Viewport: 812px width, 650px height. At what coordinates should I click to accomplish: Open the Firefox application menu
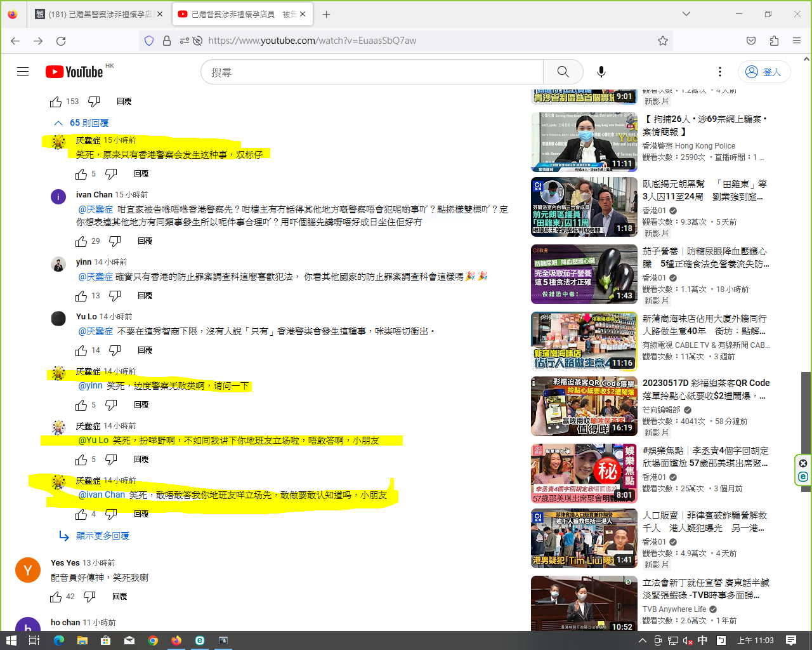coord(797,41)
